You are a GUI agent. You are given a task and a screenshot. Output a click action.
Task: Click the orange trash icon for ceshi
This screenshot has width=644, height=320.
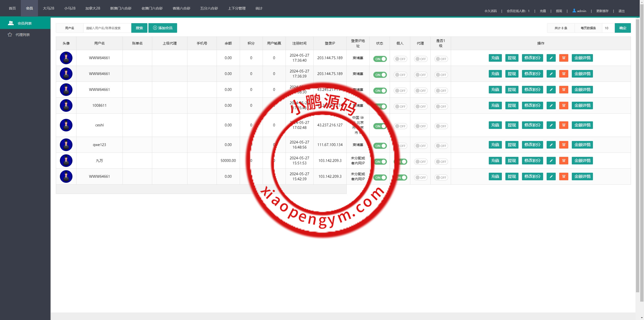(564, 125)
